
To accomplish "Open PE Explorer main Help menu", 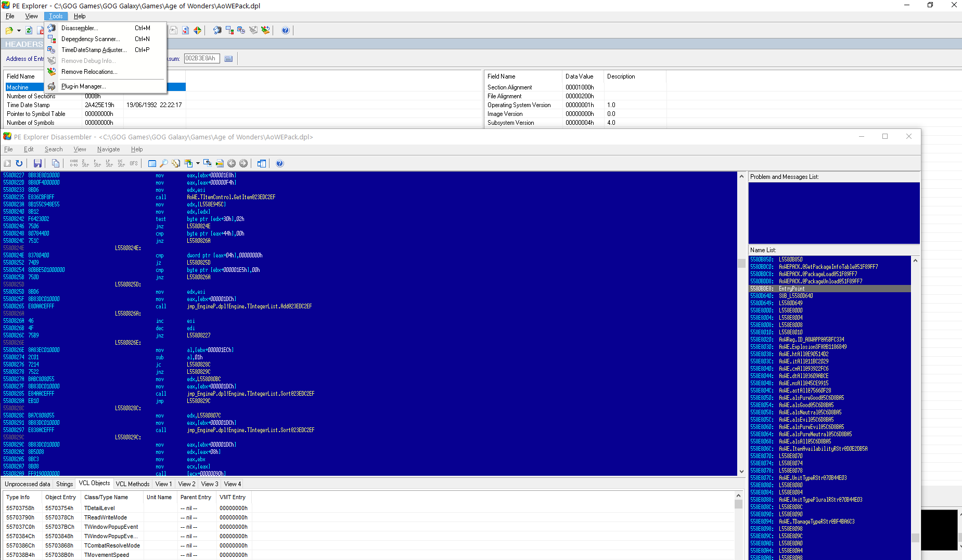I will 80,16.
